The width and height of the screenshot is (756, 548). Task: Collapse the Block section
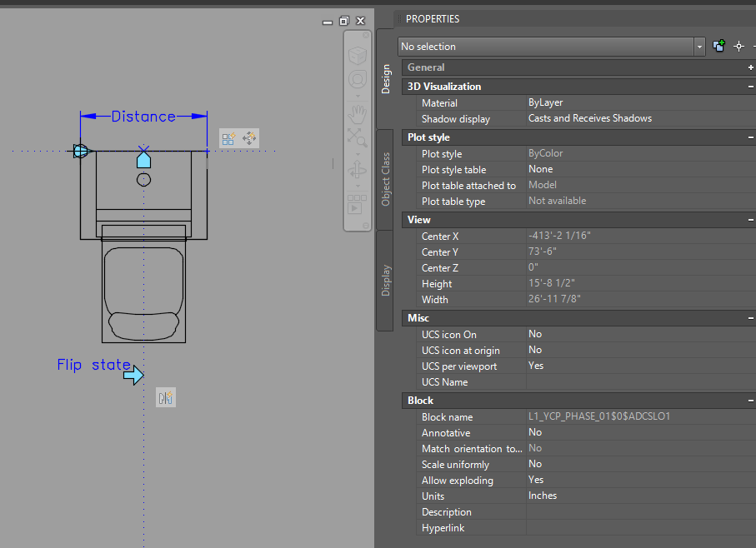click(751, 401)
